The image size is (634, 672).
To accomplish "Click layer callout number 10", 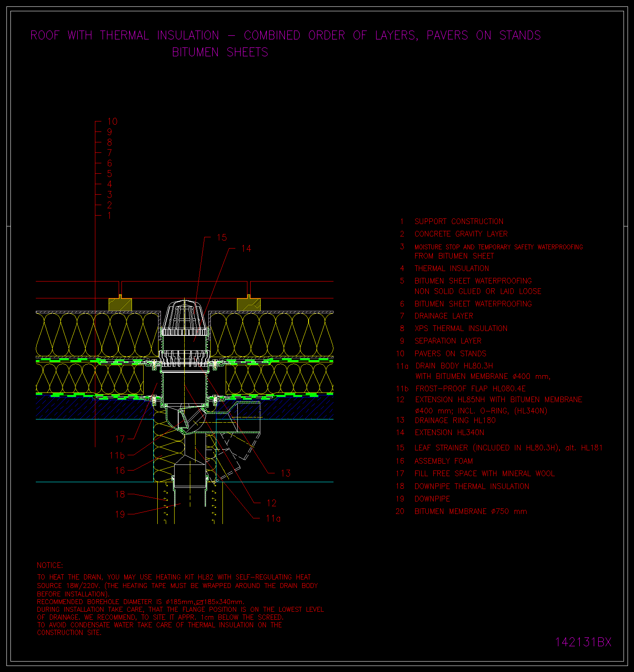I will pos(112,121).
